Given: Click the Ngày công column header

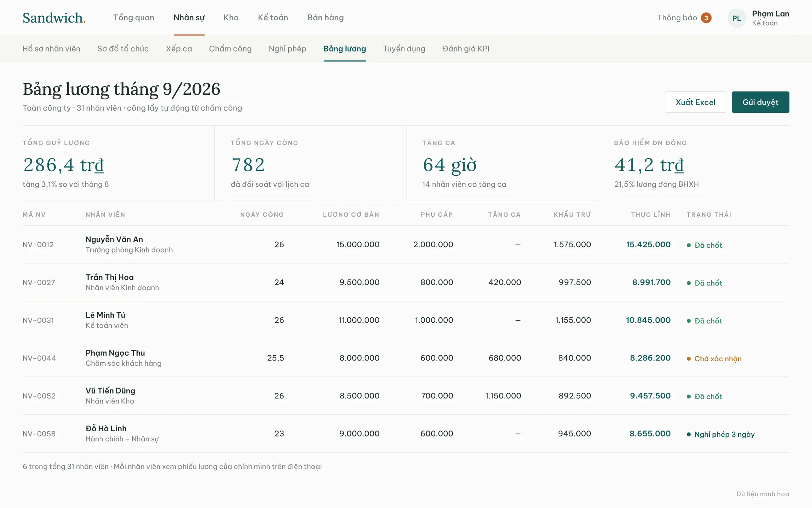Looking at the screenshot, I should coord(262,214).
